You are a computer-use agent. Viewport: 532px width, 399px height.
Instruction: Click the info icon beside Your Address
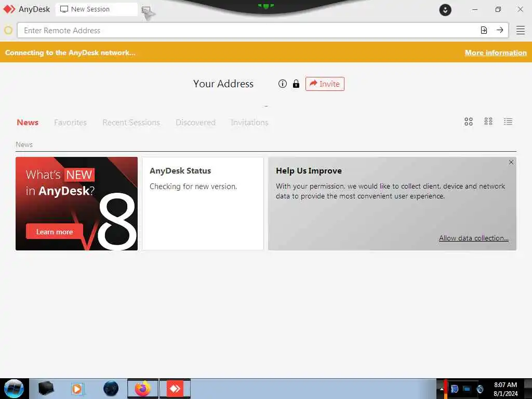pos(282,84)
